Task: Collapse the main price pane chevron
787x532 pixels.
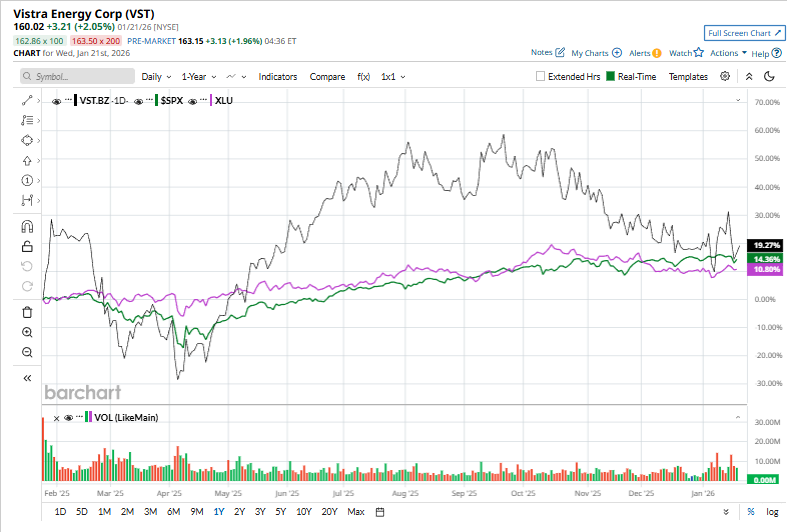Action: (x=738, y=100)
